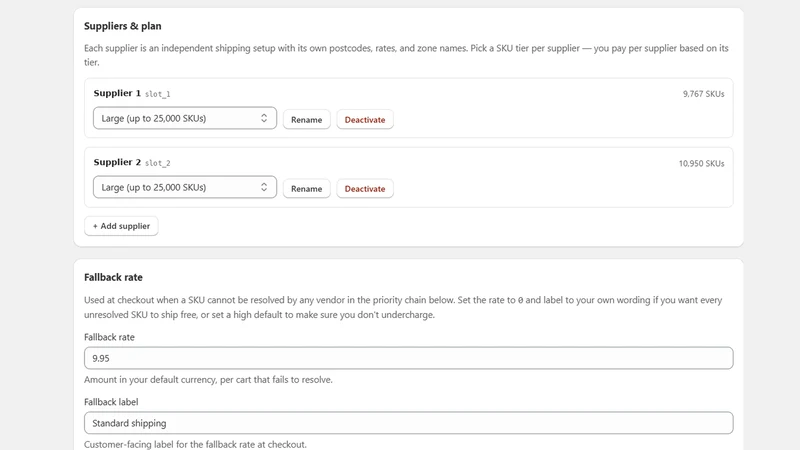Image resolution: width=800 pixels, height=450 pixels.
Task: Click the Add supplier button
Action: [121, 226]
